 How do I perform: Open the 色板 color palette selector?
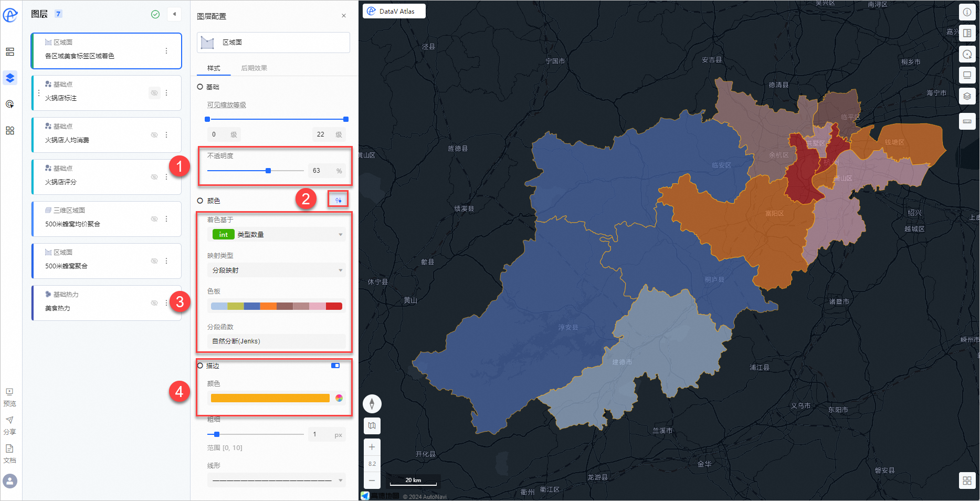(x=277, y=306)
